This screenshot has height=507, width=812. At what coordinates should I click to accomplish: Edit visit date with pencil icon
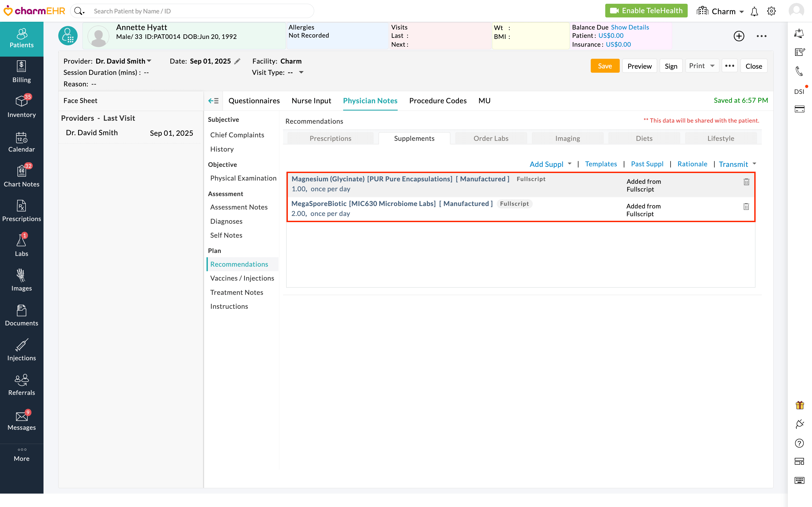pos(237,61)
